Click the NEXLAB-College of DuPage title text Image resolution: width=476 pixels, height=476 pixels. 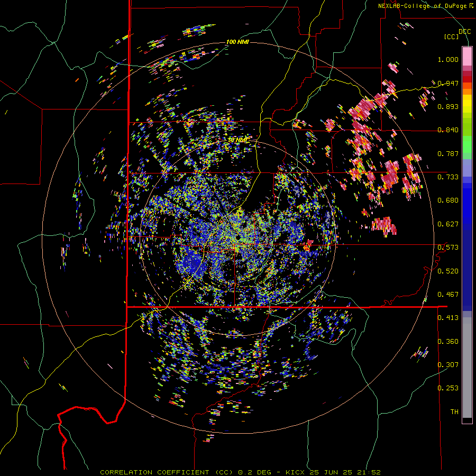422,6
